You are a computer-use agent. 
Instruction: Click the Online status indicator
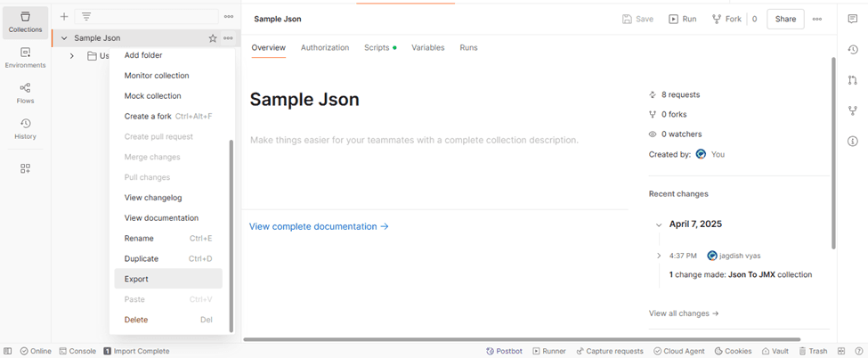coord(36,352)
